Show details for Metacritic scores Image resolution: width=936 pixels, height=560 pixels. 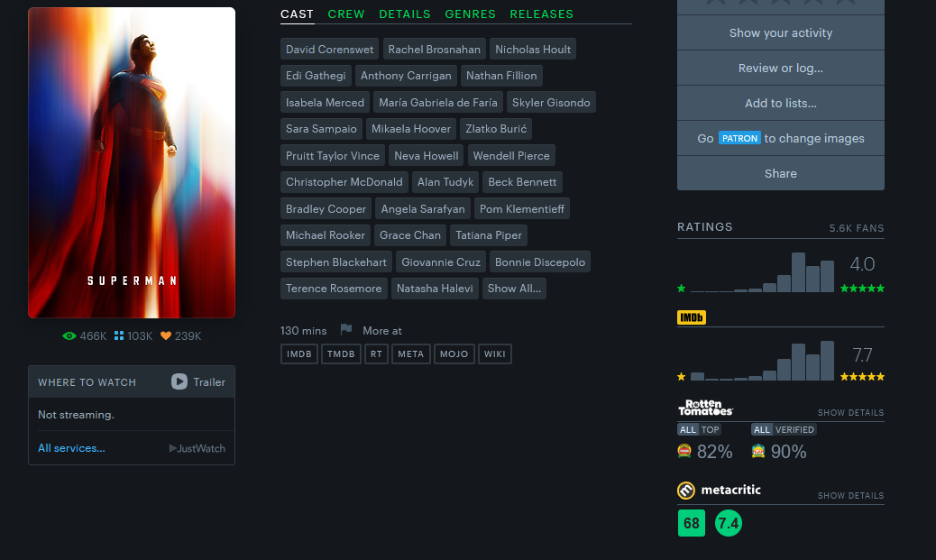(850, 496)
